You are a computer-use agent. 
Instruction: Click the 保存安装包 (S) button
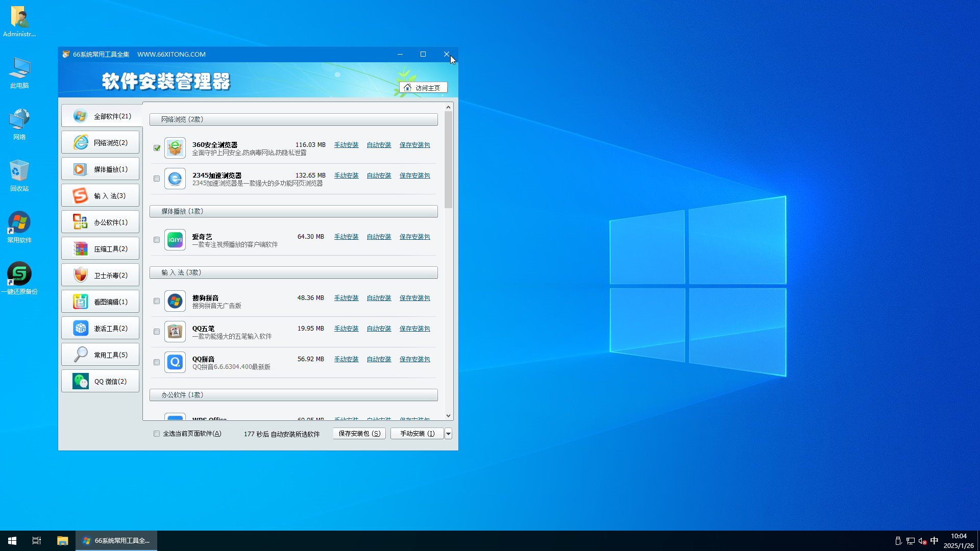point(359,434)
